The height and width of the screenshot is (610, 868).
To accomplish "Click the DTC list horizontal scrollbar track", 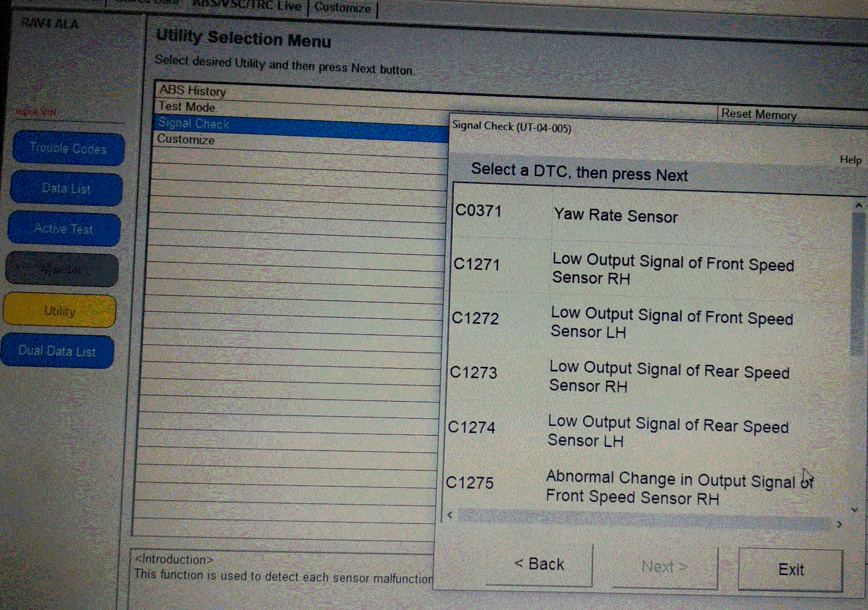I will [x=645, y=519].
